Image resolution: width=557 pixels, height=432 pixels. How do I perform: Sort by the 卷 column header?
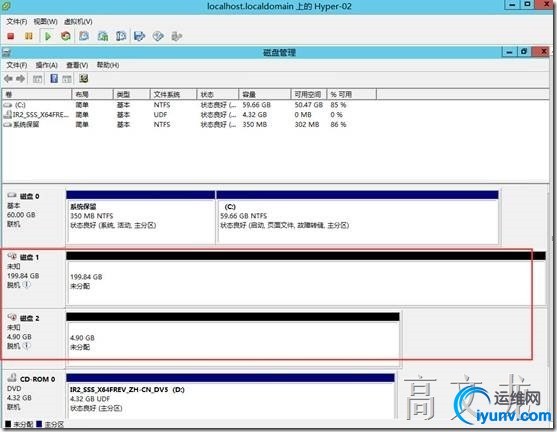tap(37, 94)
